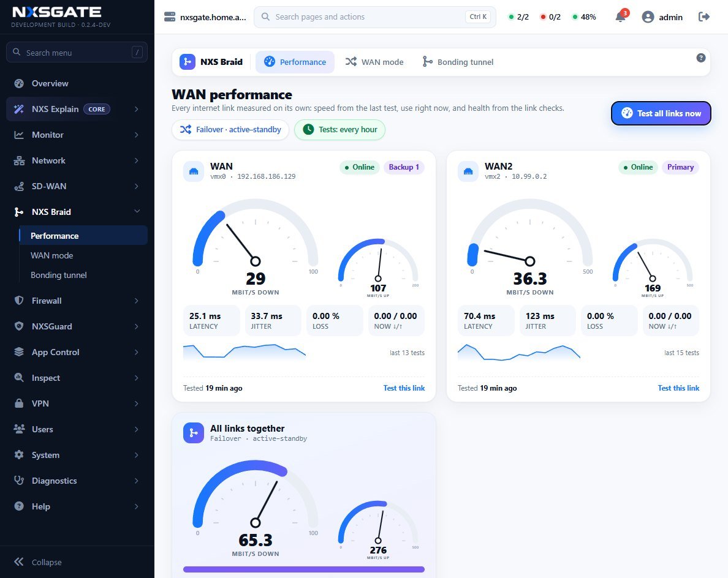
Task: Click the Users group icon
Action: pyautogui.click(x=19, y=429)
